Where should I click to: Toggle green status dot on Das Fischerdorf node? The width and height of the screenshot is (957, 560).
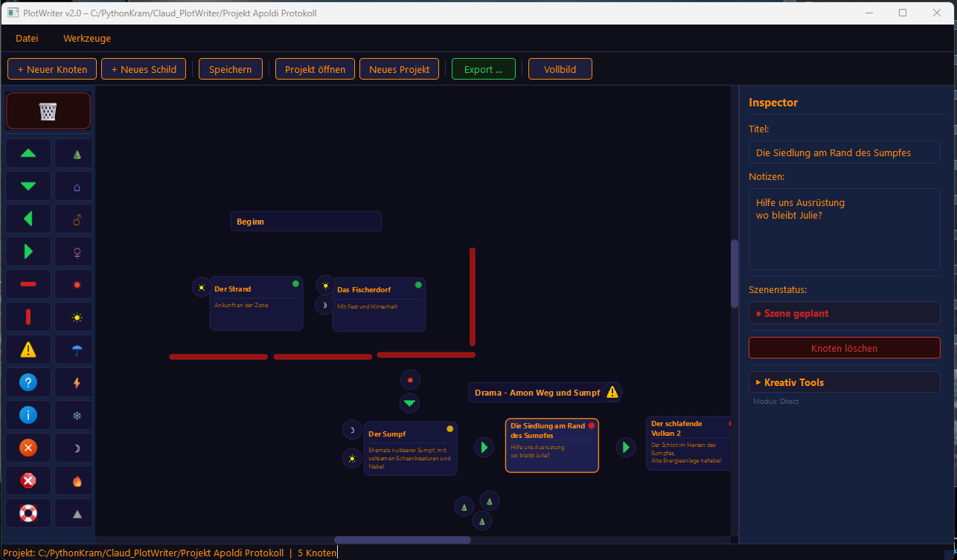[x=418, y=285]
